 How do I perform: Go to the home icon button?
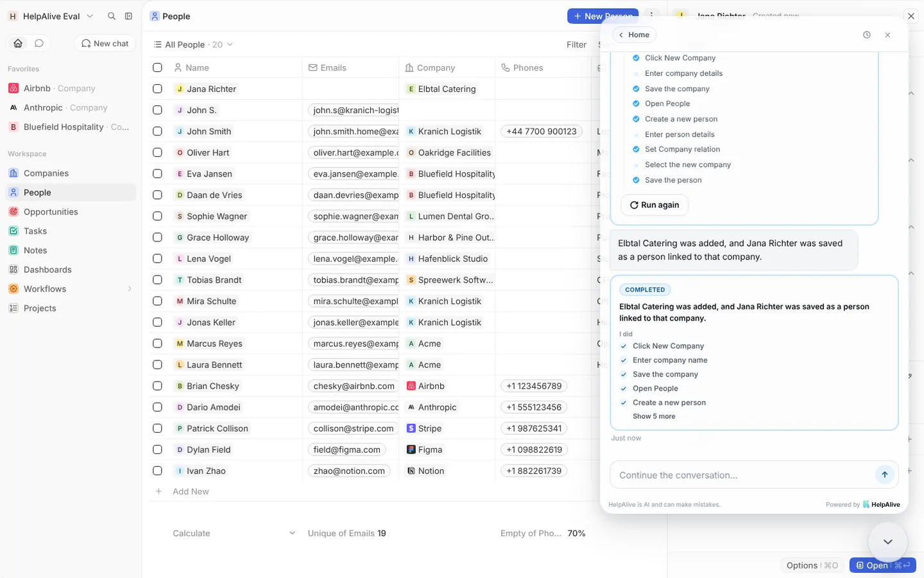[x=18, y=43]
